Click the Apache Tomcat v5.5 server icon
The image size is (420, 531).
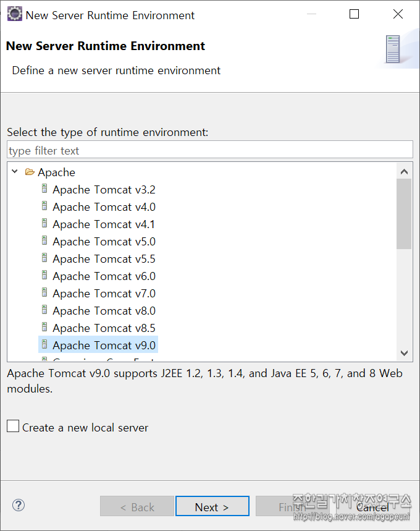pyautogui.click(x=44, y=258)
